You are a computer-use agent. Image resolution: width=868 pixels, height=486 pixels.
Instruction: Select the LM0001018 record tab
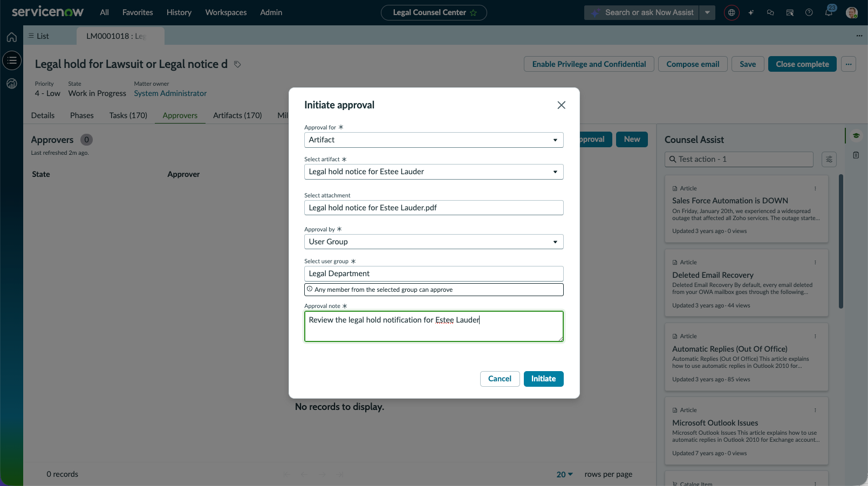click(120, 36)
